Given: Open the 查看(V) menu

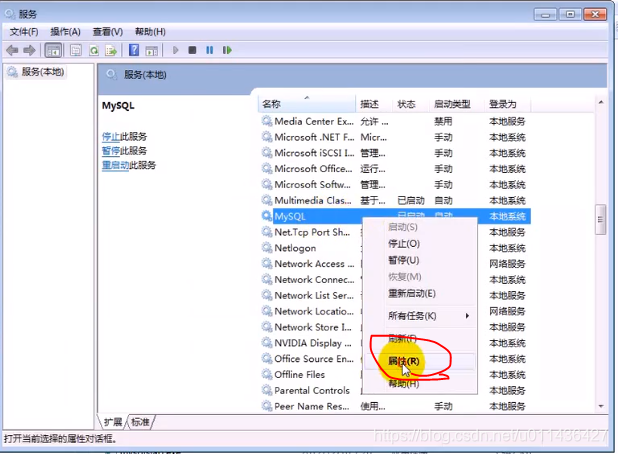Looking at the screenshot, I should tap(108, 32).
